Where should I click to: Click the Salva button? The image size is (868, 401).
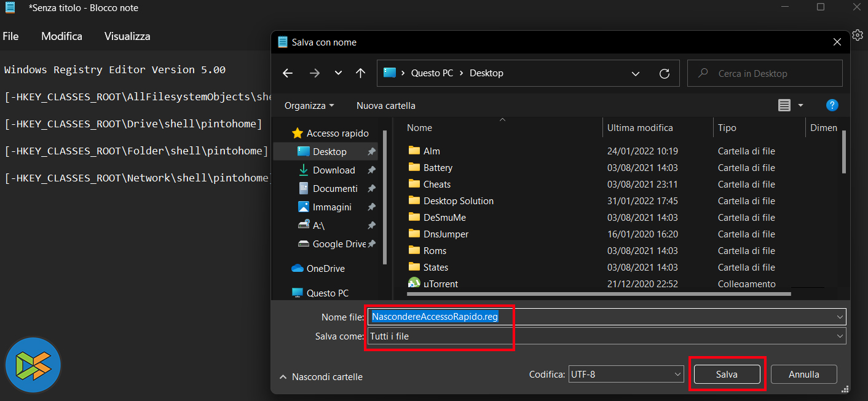(x=727, y=374)
